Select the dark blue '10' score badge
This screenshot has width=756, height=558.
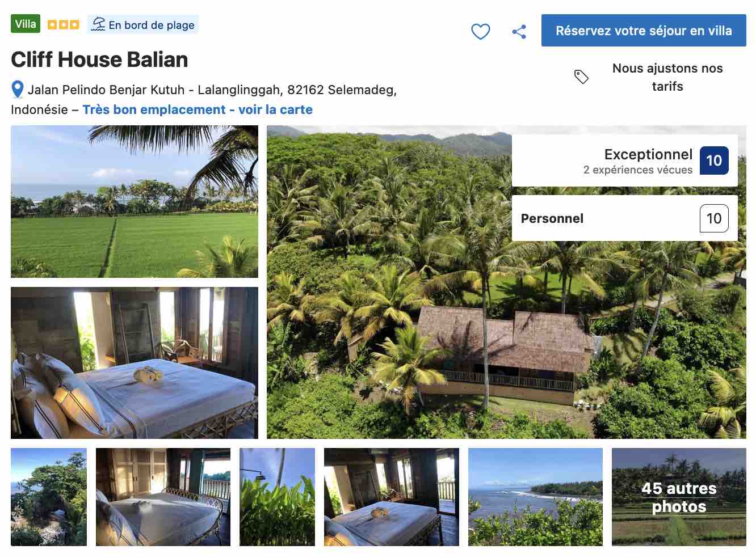[713, 160]
